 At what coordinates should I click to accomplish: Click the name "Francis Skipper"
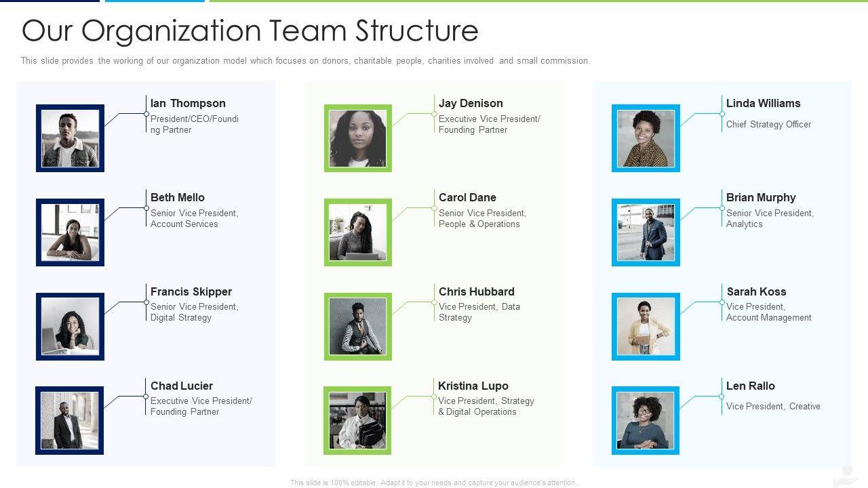pos(191,291)
